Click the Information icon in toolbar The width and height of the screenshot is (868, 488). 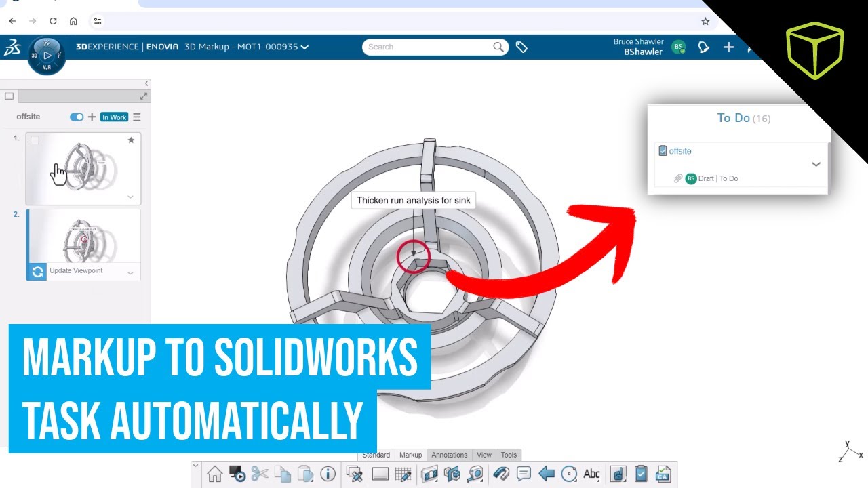328,474
